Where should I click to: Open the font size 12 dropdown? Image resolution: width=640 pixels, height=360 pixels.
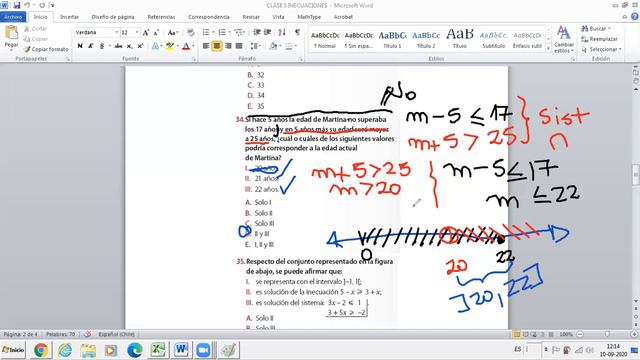[137, 32]
